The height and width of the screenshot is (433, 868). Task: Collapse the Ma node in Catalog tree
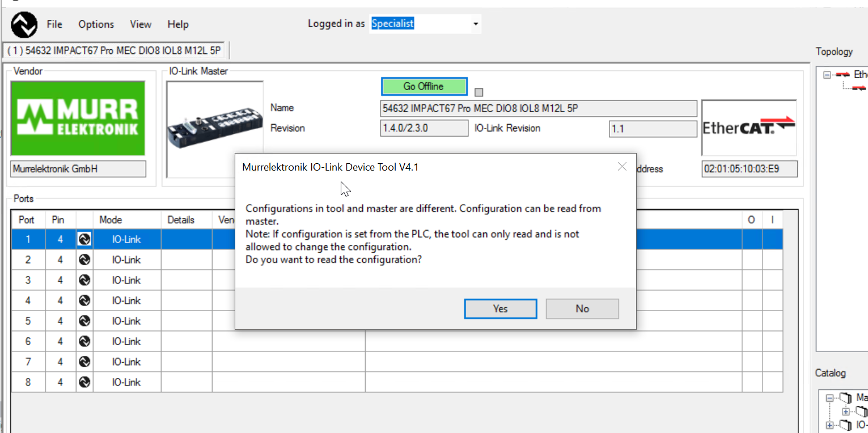[830, 398]
